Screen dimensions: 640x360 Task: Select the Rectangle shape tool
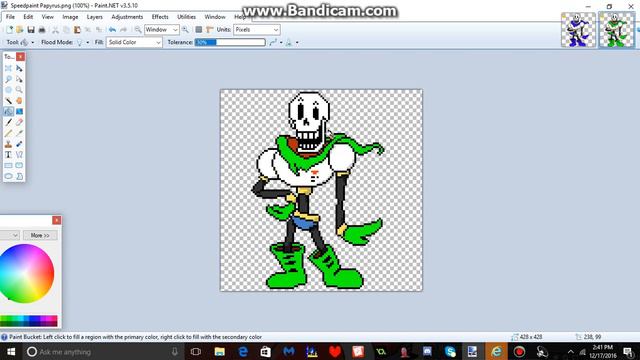[x=8, y=165]
